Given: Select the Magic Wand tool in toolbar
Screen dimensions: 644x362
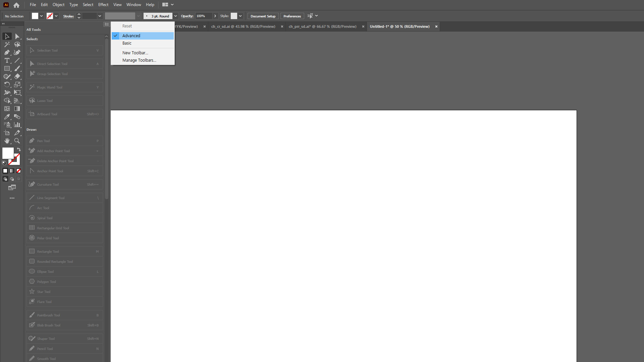Looking at the screenshot, I should (x=7, y=44).
